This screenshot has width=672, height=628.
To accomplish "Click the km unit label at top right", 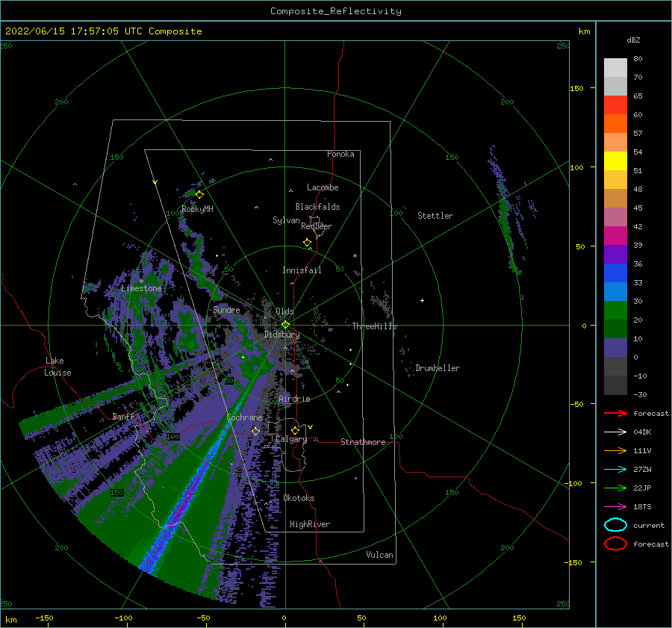I will 584,31.
